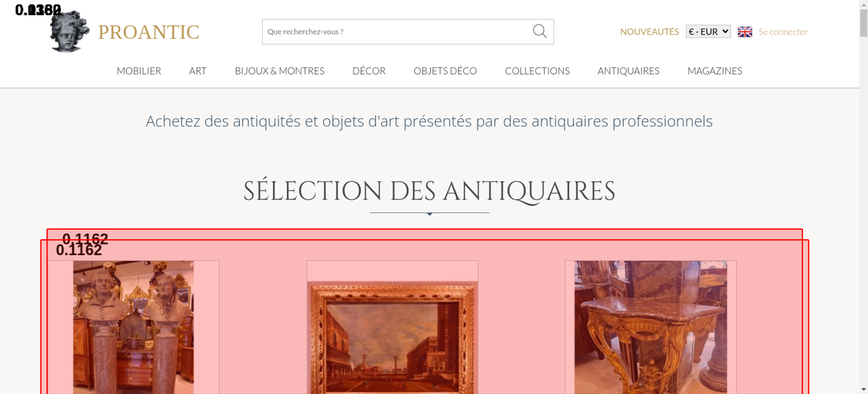Click the Proantic cherub head logo
868x394 pixels.
click(69, 31)
